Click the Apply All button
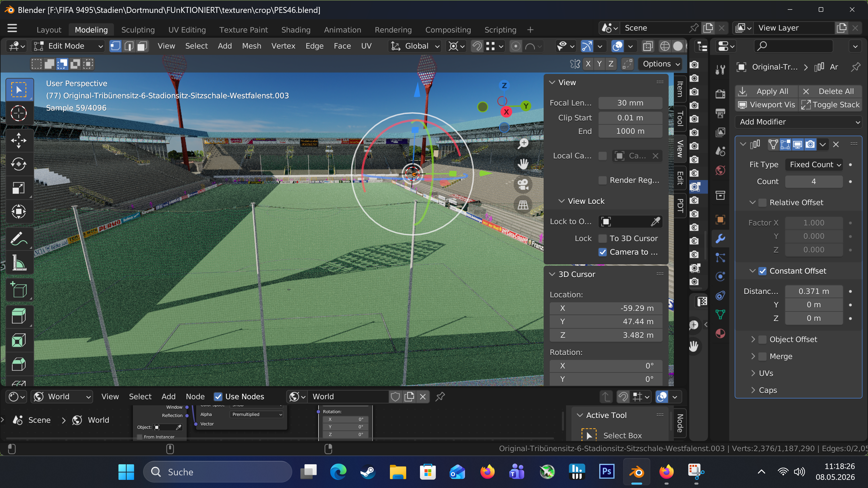 [767, 91]
